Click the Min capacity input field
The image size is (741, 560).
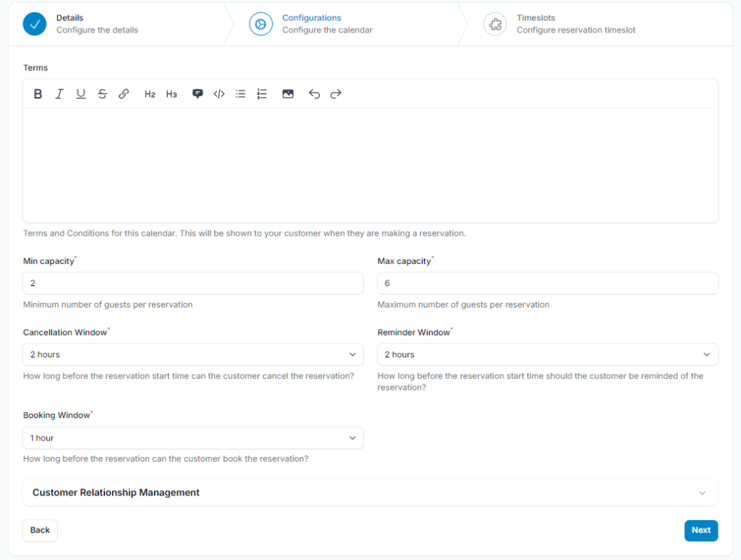tap(192, 283)
